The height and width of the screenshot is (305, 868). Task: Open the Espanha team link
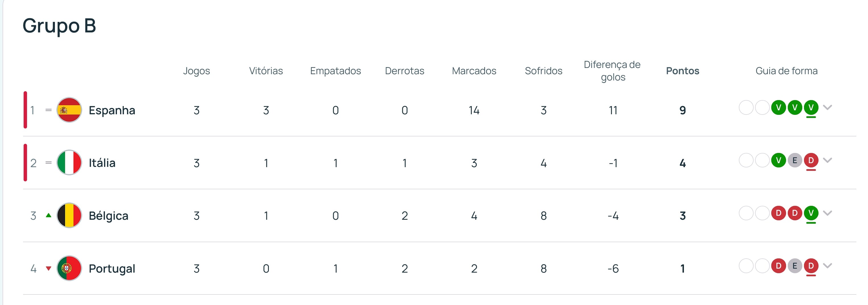point(112,110)
